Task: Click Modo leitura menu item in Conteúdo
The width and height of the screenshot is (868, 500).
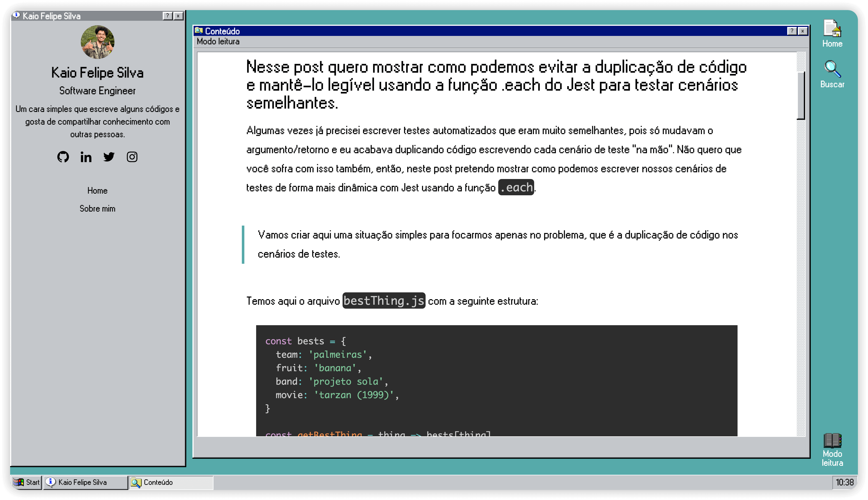Action: click(218, 42)
